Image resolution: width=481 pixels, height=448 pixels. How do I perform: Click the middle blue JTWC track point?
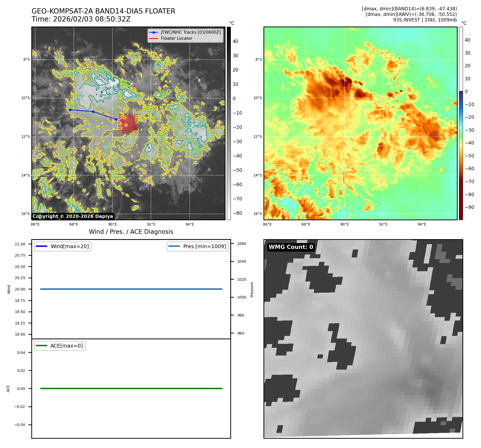pyautogui.click(x=93, y=112)
